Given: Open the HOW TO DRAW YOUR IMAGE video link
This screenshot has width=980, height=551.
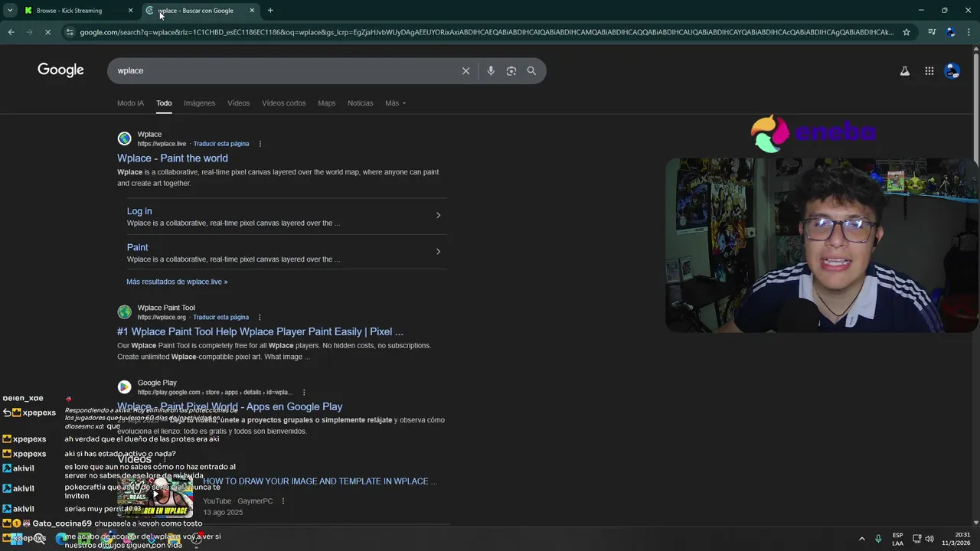Looking at the screenshot, I should [320, 481].
